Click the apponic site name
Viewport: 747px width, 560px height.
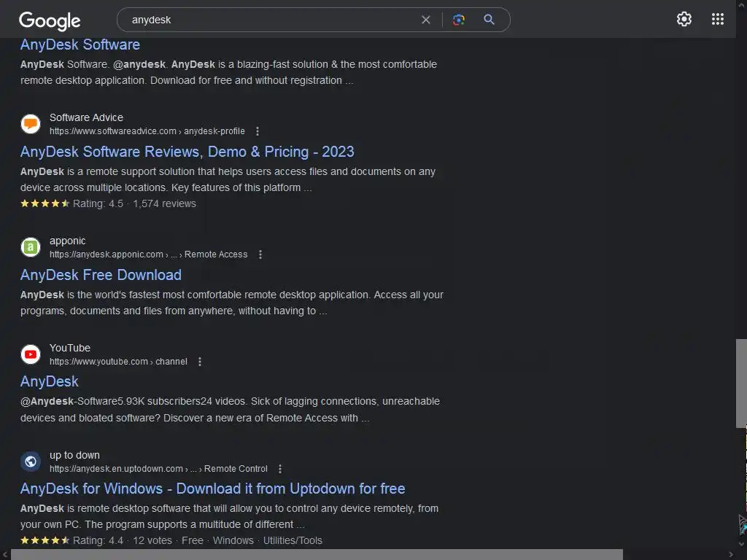[68, 241]
